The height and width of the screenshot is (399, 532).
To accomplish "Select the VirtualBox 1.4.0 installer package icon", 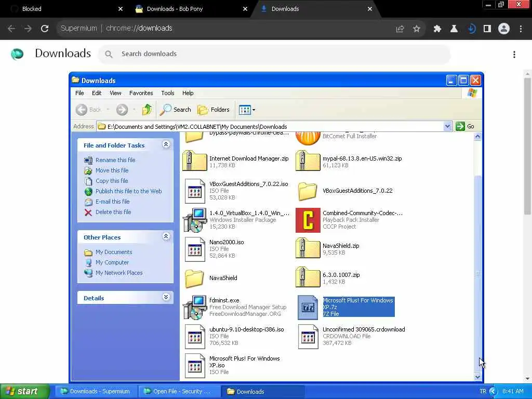I will point(195,220).
